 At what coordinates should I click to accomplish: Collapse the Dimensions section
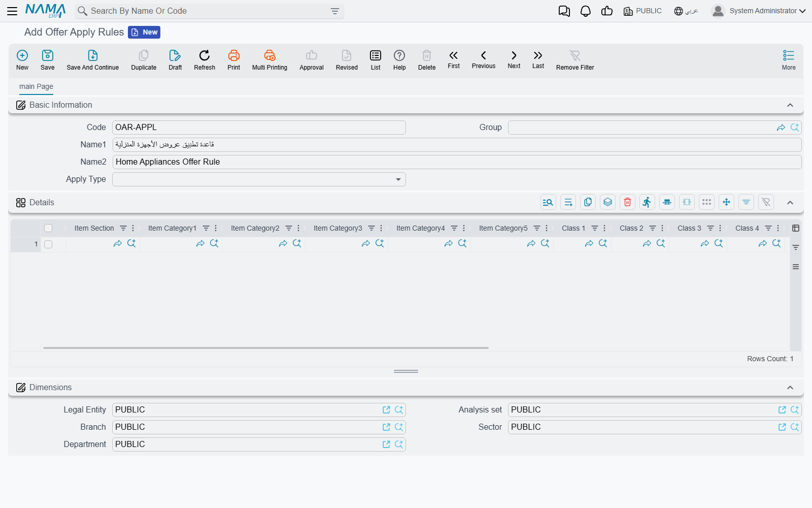790,388
